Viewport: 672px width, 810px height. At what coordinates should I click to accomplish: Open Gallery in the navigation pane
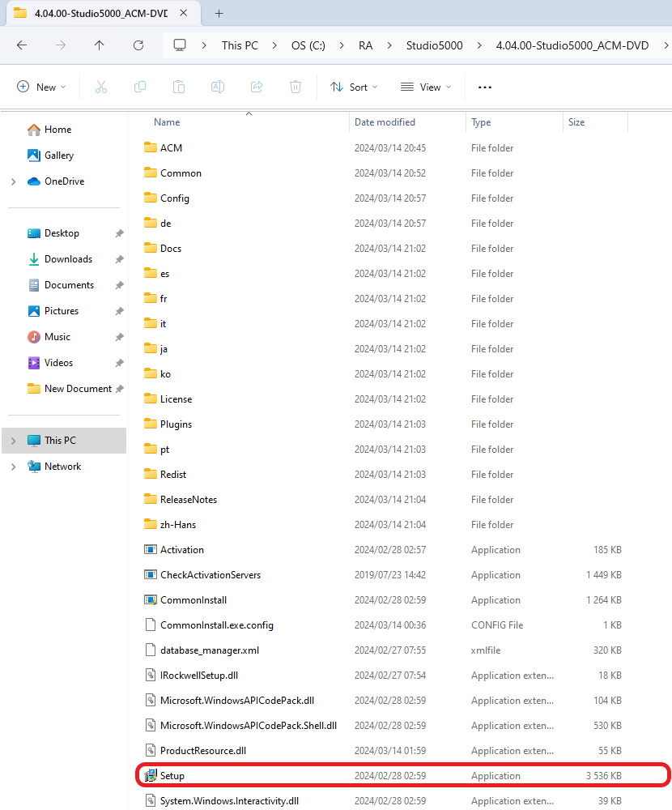coord(58,156)
